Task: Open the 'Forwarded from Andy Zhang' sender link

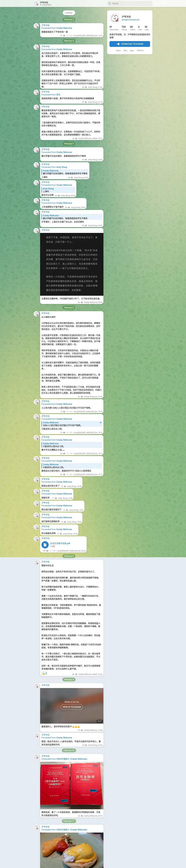Action: (x=62, y=167)
